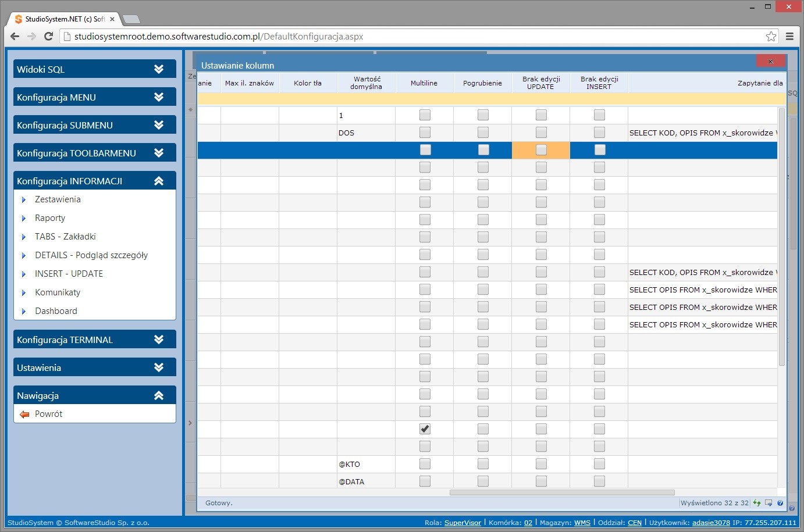Reload the page in browser
804x532 pixels.
tap(49, 37)
